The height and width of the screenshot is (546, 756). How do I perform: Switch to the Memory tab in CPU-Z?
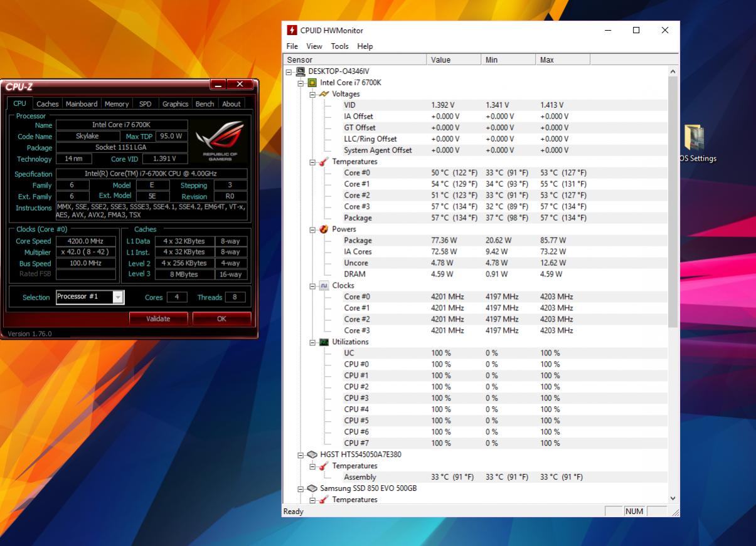[x=116, y=104]
